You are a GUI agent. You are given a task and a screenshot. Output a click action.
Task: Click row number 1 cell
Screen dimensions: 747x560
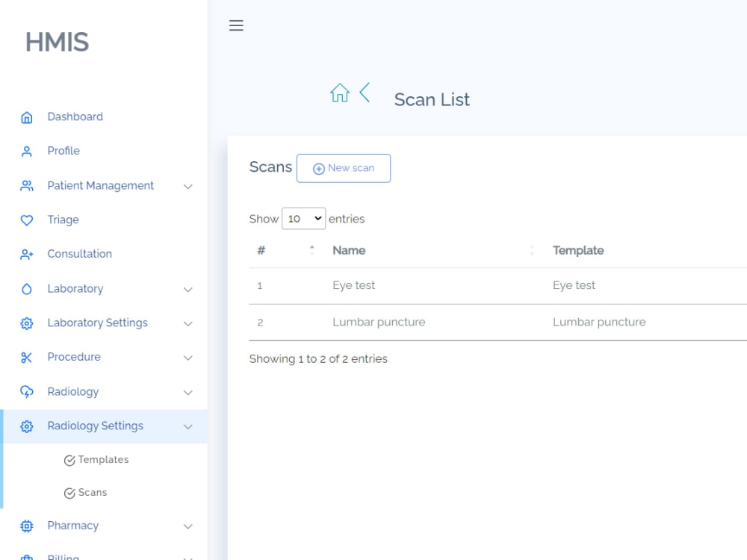pos(260,286)
